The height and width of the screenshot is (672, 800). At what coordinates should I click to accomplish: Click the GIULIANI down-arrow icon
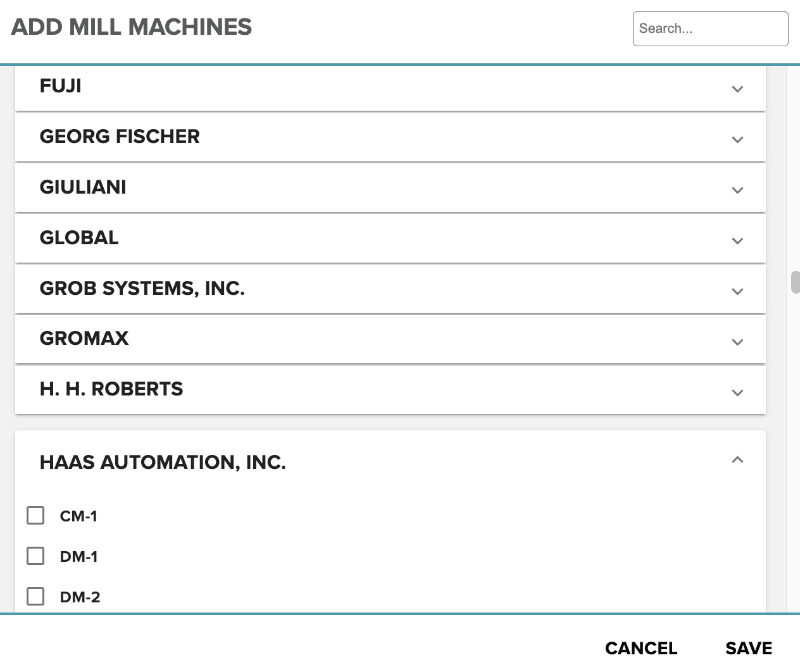tap(737, 190)
